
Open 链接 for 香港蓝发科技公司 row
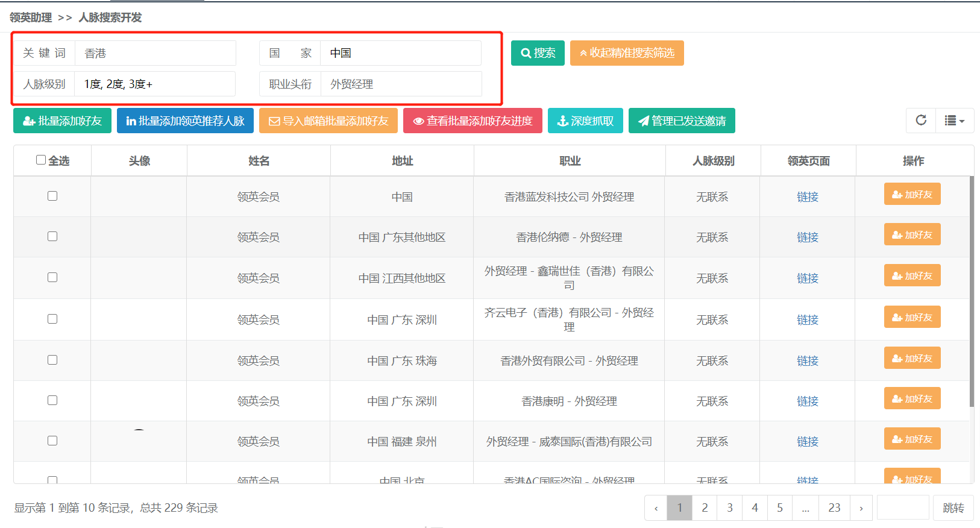808,196
